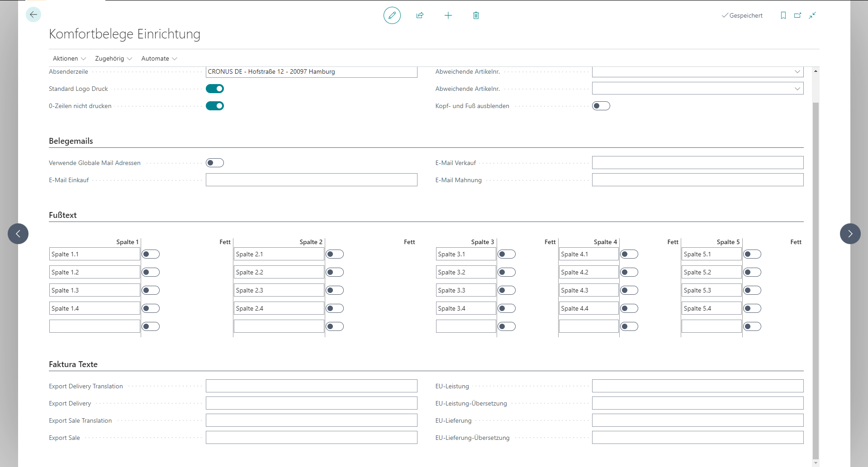Open the Zugehörig dropdown menu

(114, 58)
